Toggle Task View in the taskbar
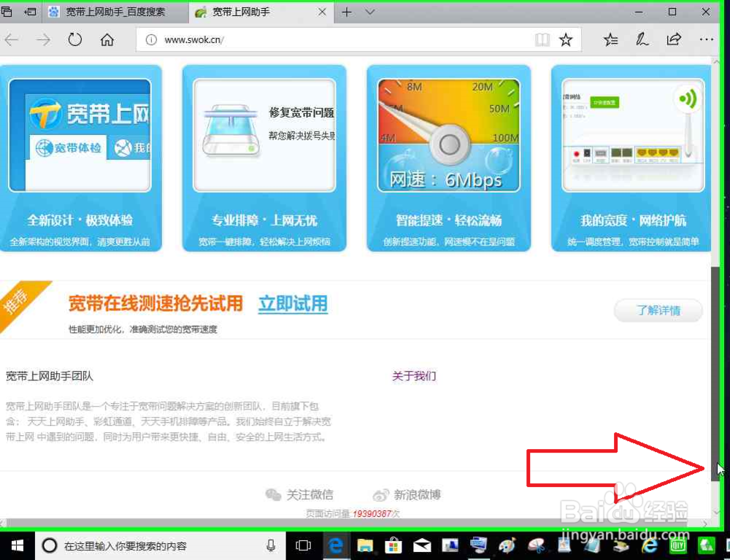 pos(303,545)
